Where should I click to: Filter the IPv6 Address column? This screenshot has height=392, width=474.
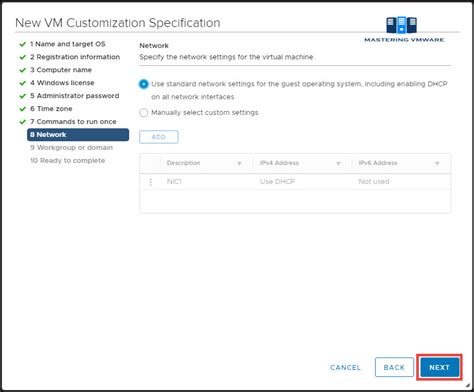(437, 164)
